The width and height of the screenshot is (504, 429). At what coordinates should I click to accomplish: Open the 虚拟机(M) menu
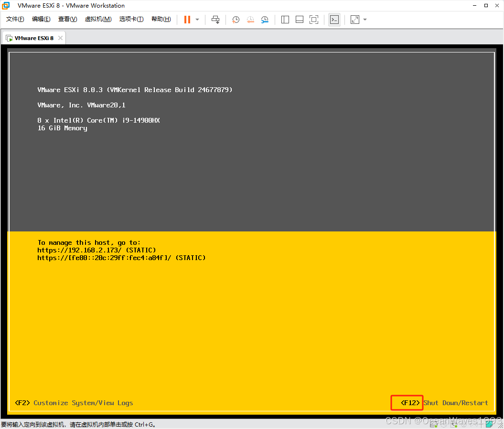pos(98,19)
